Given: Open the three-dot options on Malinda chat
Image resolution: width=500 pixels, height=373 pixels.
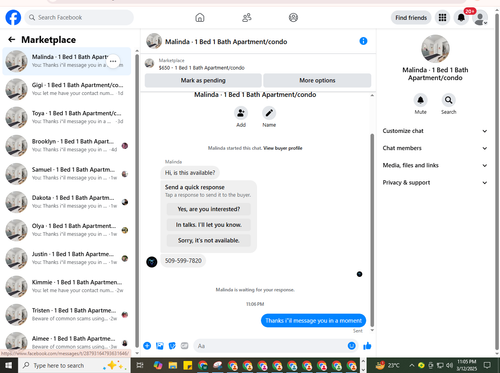Looking at the screenshot, I should 113,61.
